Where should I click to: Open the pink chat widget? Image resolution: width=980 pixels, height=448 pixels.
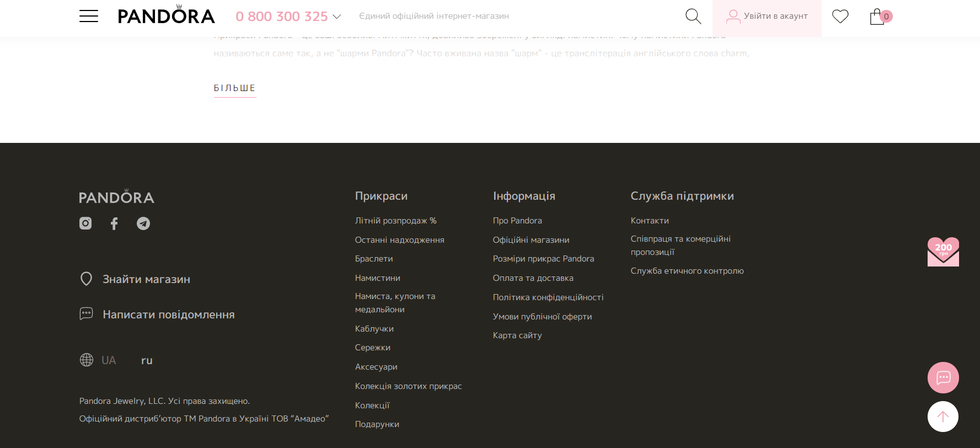(x=942, y=377)
